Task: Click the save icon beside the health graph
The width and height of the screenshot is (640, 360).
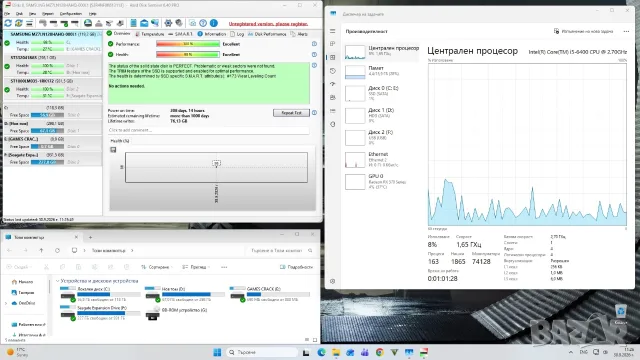Action: point(113,150)
